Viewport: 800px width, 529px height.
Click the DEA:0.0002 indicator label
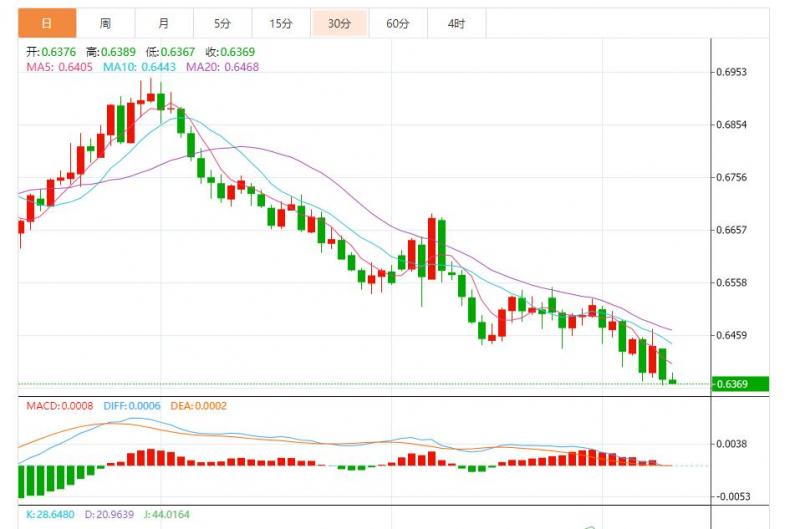coord(198,406)
